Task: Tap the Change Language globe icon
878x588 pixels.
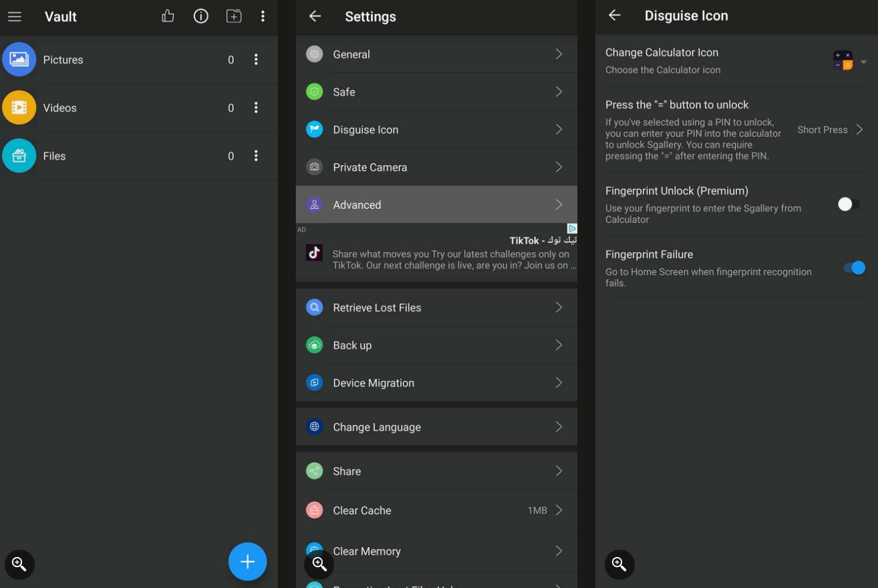Action: 314,426
